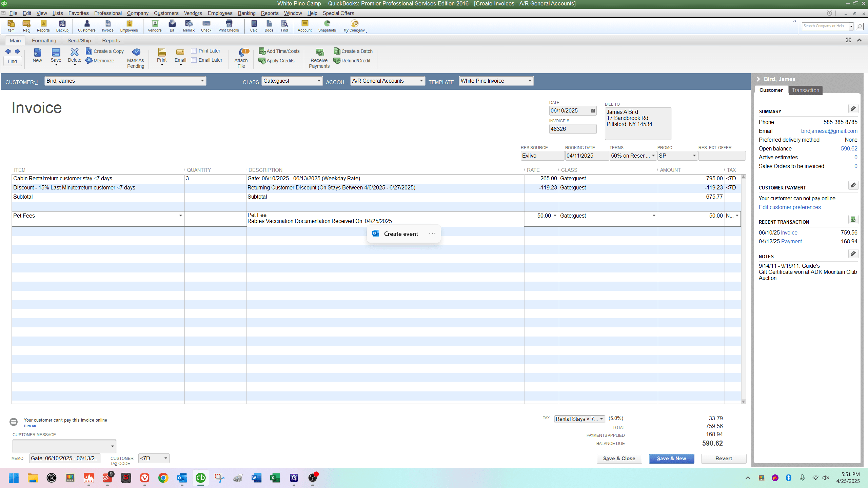Click the Bill toolbar icon

tap(172, 26)
